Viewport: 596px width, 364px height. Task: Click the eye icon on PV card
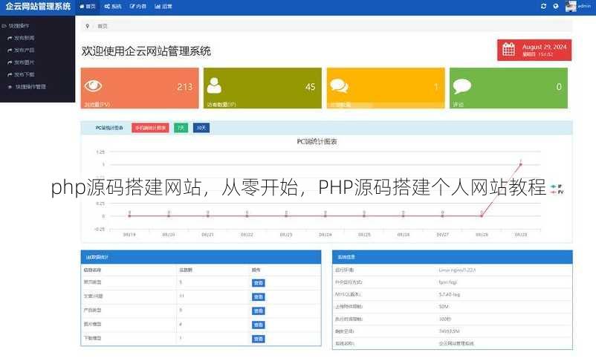pos(93,86)
